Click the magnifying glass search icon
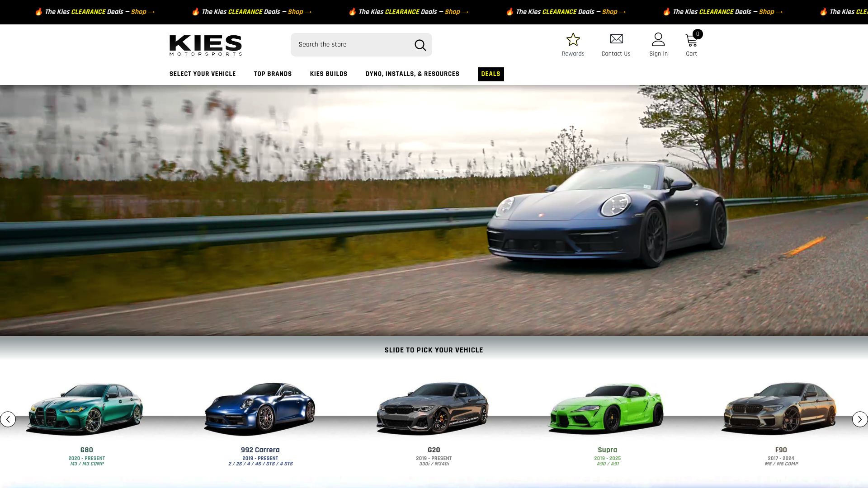Image resolution: width=868 pixels, height=488 pixels. coord(420,45)
